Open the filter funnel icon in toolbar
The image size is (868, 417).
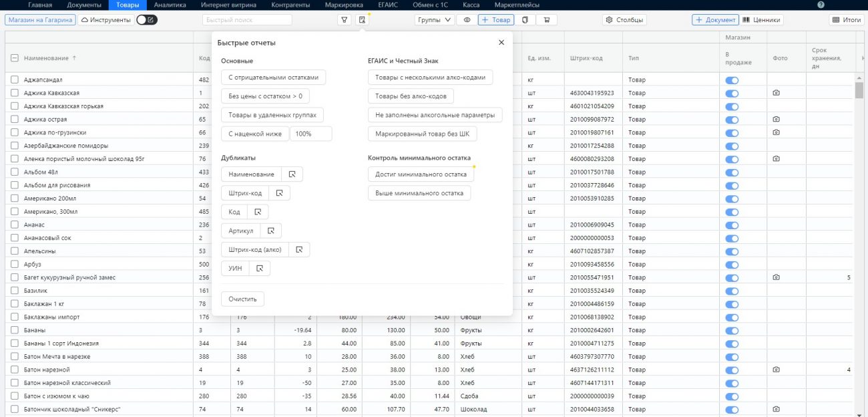(x=345, y=20)
